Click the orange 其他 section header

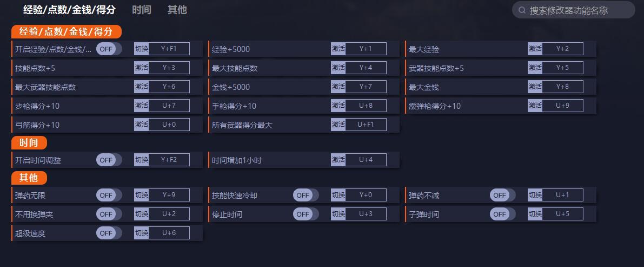pyautogui.click(x=29, y=178)
